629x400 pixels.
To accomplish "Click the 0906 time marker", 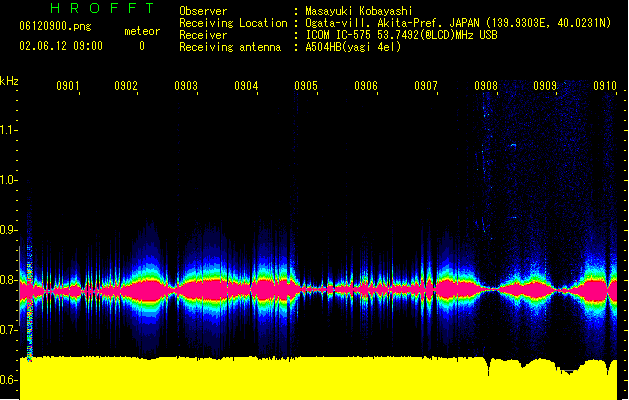I will pyautogui.click(x=366, y=86).
